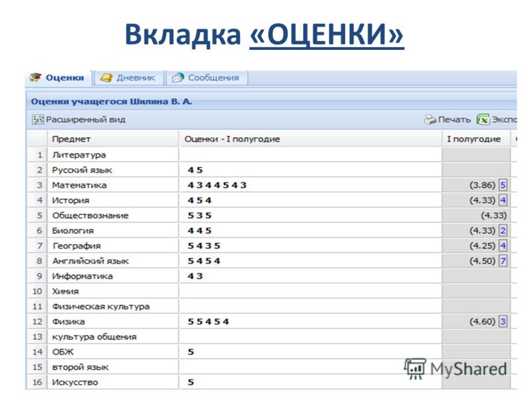
Task: Click the average (4.50) for Английский язык
Action: click(x=483, y=261)
